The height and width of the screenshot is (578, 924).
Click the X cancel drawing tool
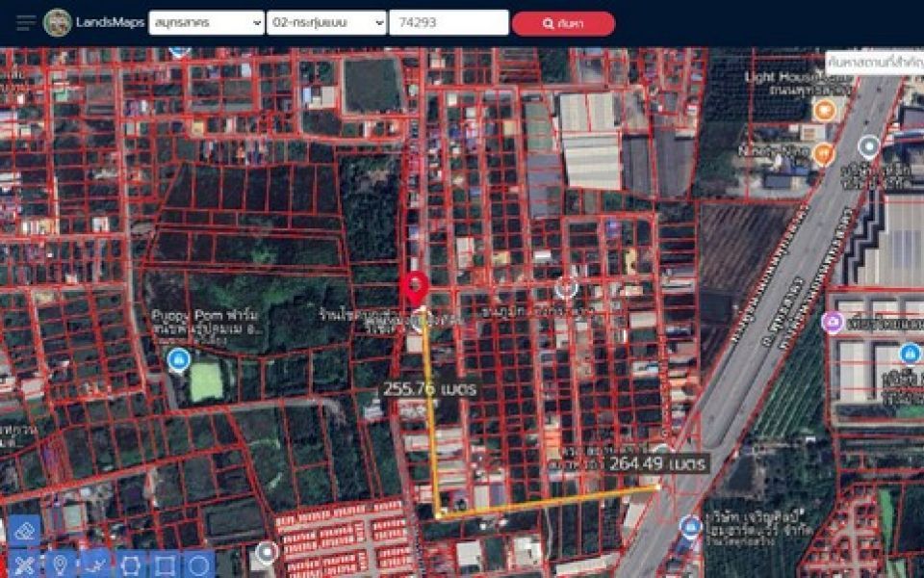point(25,565)
